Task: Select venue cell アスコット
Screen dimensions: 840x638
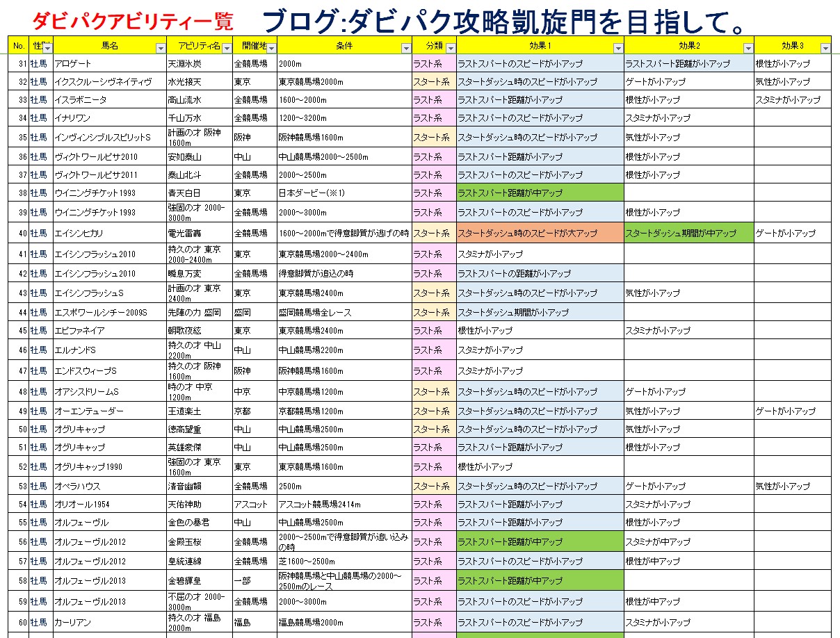Action: click(x=255, y=504)
